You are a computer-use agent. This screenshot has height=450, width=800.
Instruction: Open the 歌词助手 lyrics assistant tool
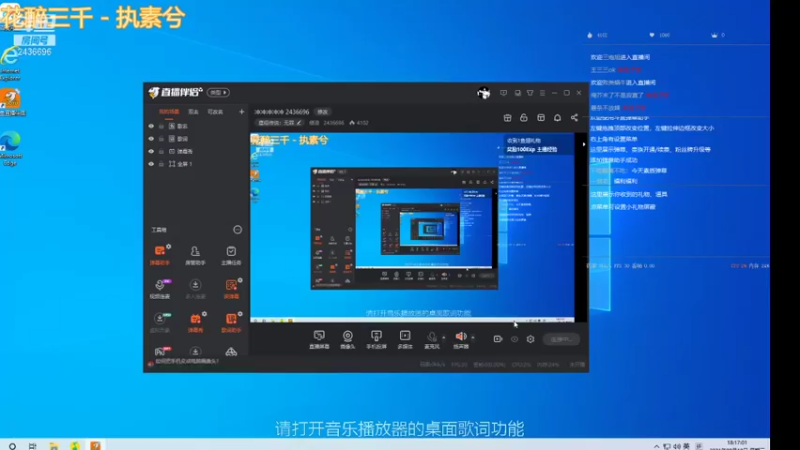click(x=231, y=322)
